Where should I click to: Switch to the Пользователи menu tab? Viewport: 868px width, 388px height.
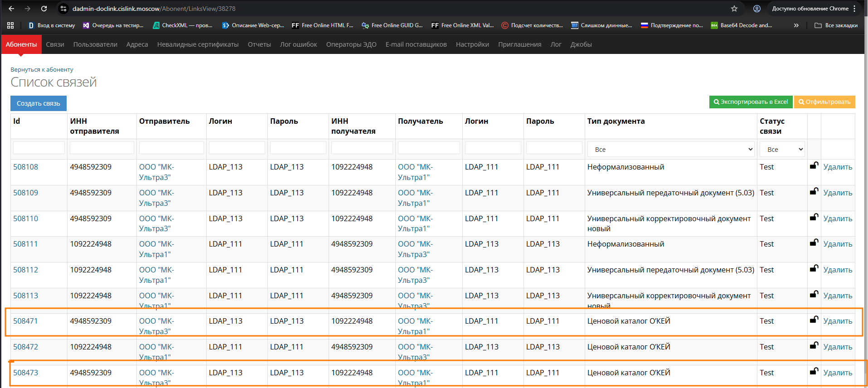pyautogui.click(x=95, y=44)
